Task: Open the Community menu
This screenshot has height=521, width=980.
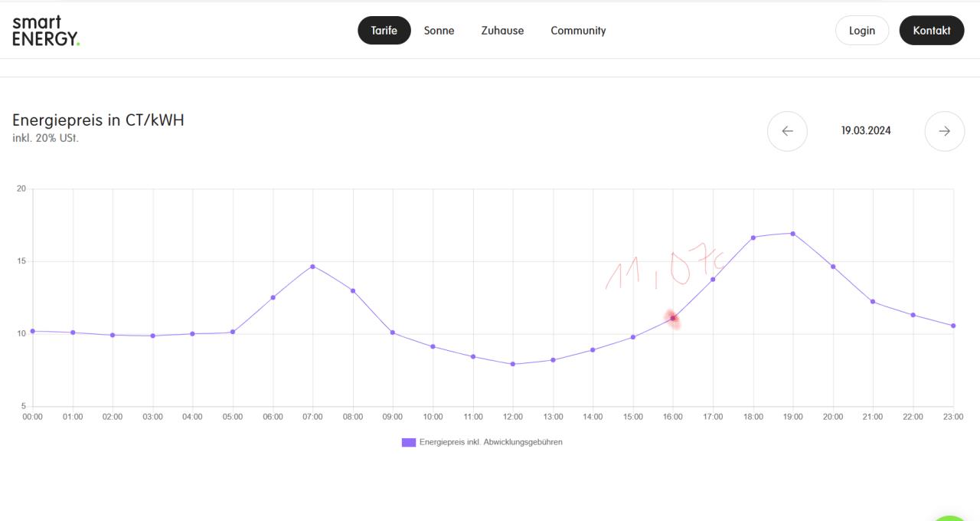Action: pos(578,31)
